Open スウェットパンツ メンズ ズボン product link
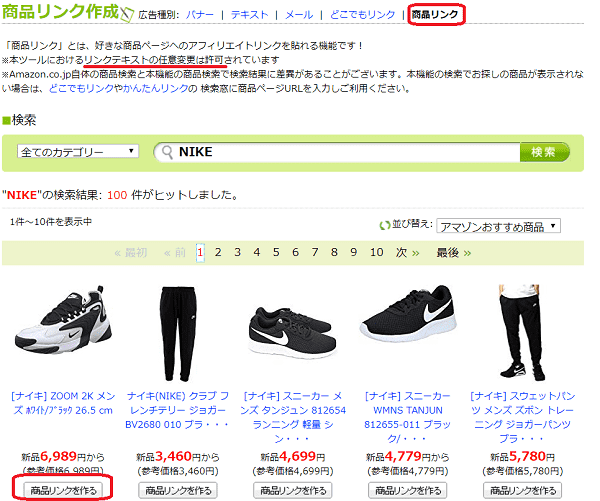This screenshot has height=501, width=600. (522, 417)
